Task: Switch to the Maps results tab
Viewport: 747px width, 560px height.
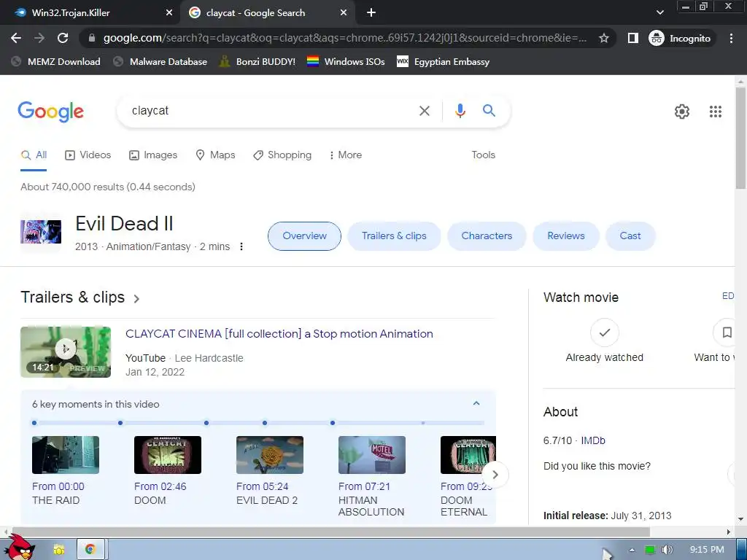Action: coord(215,155)
